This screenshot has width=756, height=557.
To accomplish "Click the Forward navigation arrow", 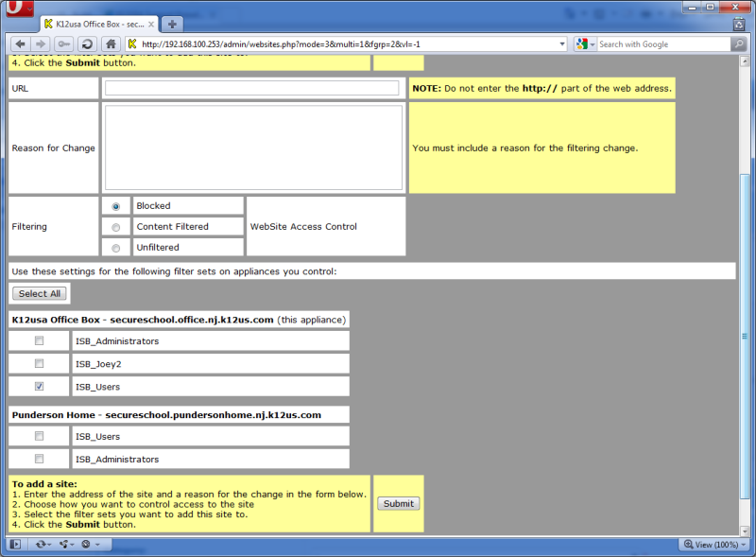I will click(x=41, y=44).
